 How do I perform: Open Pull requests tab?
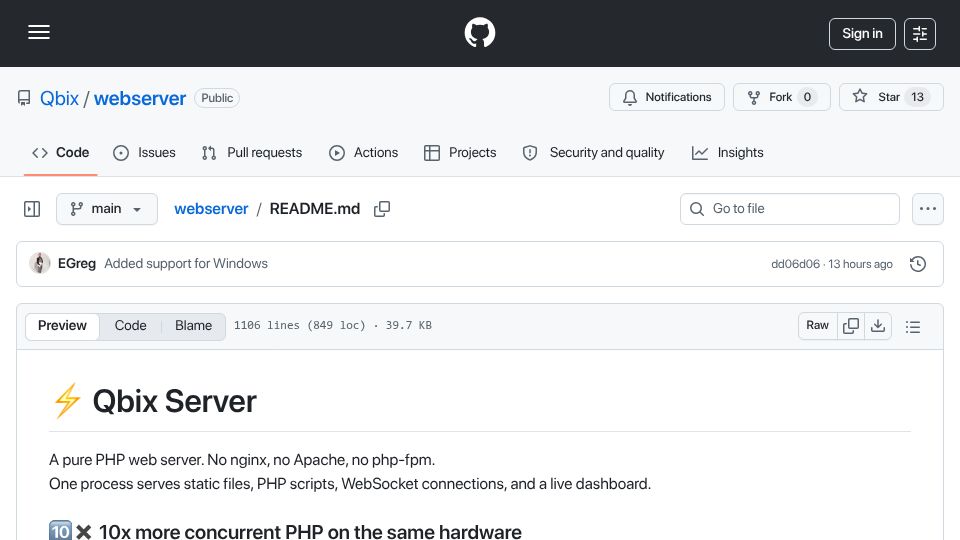pos(252,152)
